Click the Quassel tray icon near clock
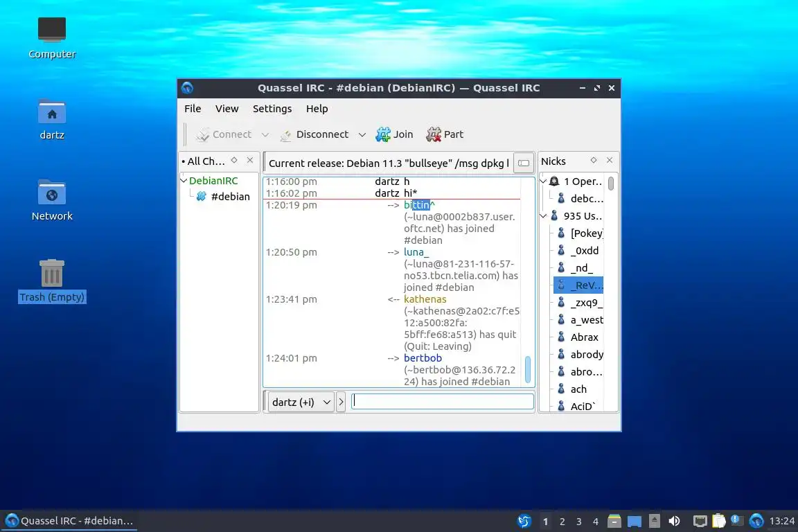This screenshot has height=532, width=798. coord(756,521)
